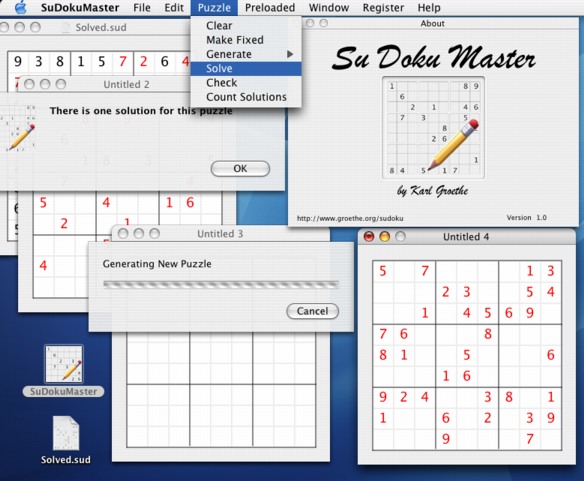Click the Untitled 4 title bar
Image resolution: width=584 pixels, height=481 pixels.
tap(466, 237)
